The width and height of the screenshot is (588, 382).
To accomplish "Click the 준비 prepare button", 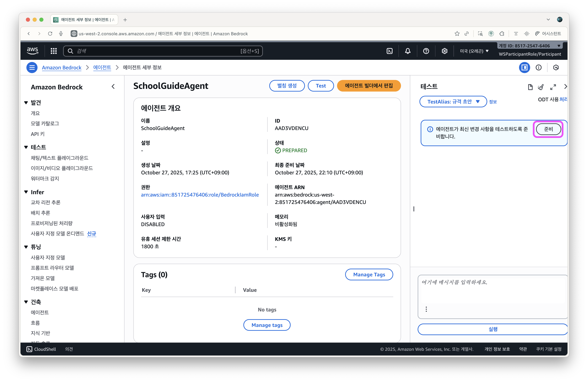I will 548,129.
